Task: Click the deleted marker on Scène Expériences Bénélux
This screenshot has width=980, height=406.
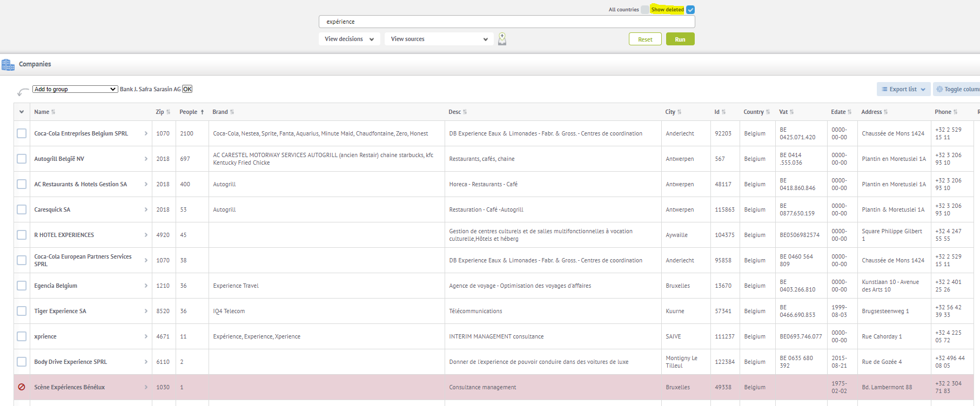Action: click(x=22, y=387)
